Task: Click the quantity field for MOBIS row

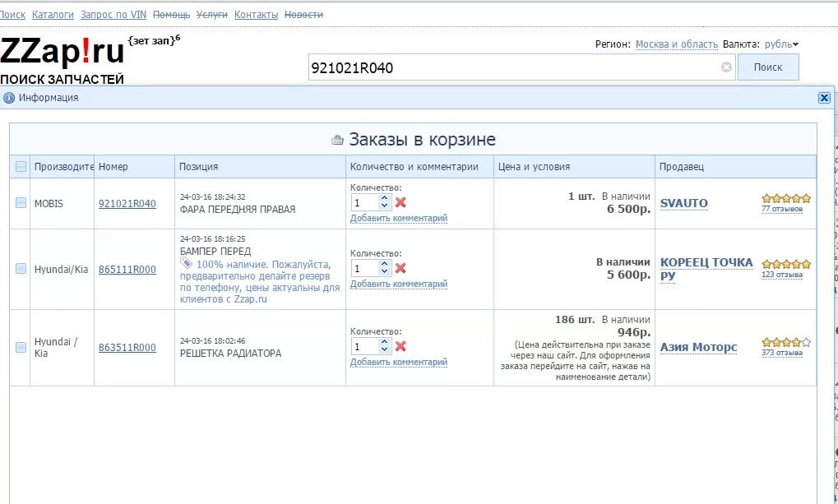Action: point(365,202)
